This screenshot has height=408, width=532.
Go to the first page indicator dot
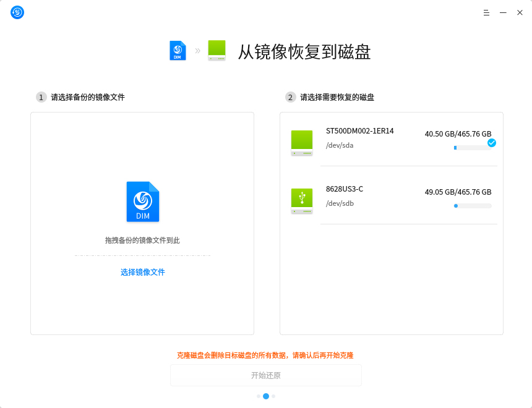pyautogui.click(x=259, y=396)
